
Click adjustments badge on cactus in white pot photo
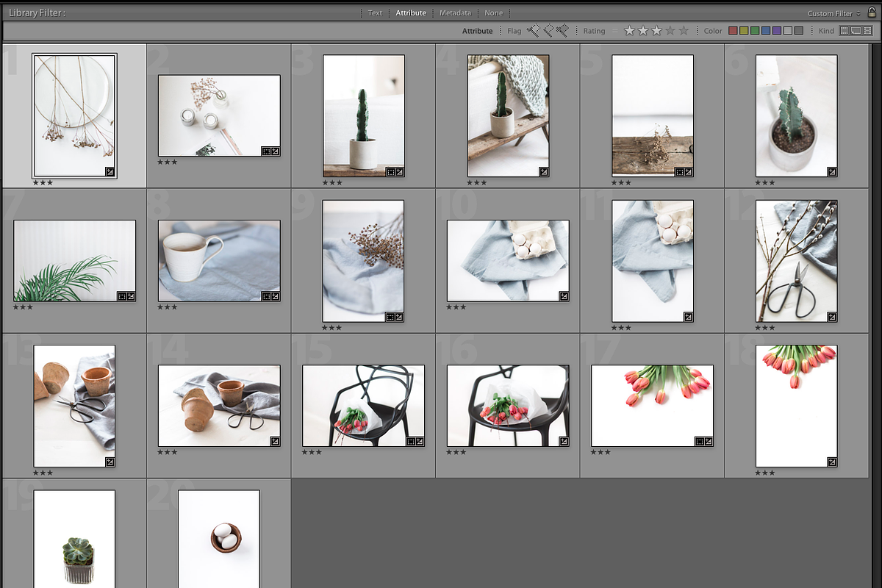[399, 172]
